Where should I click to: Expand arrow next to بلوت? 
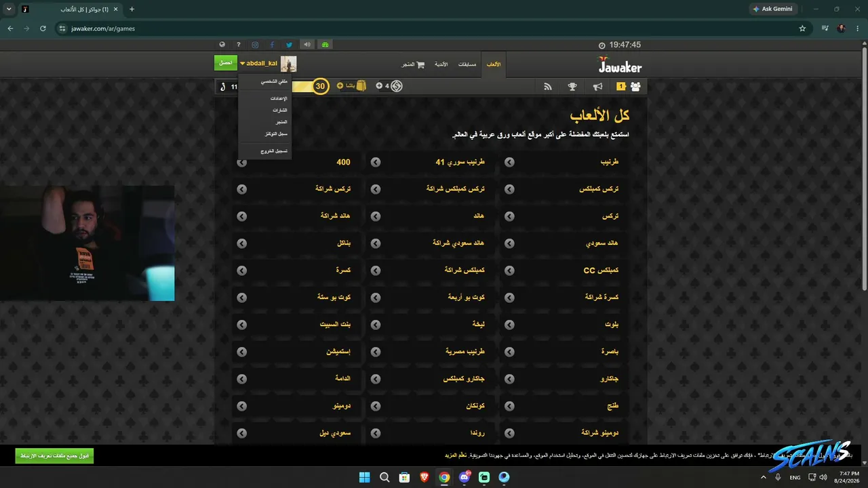[509, 325]
